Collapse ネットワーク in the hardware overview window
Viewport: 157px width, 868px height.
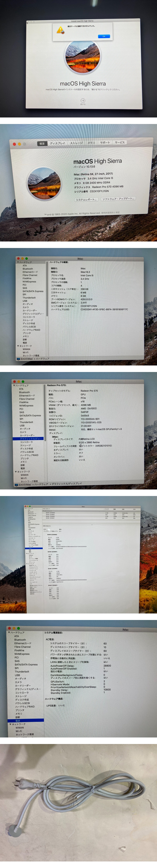(18, 346)
